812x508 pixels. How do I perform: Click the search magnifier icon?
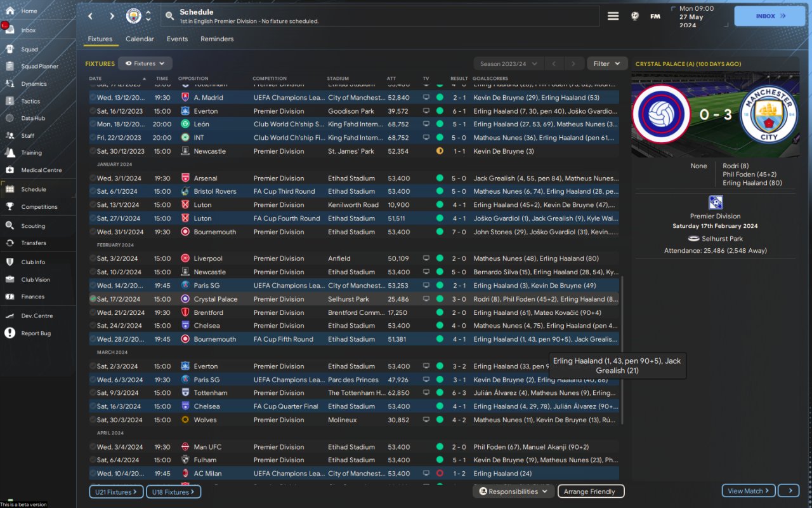169,16
